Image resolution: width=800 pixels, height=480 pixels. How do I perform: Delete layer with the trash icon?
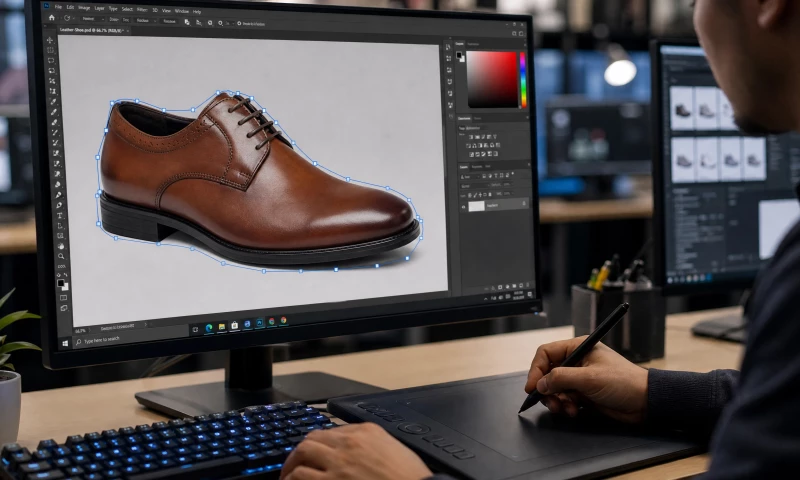(x=528, y=285)
